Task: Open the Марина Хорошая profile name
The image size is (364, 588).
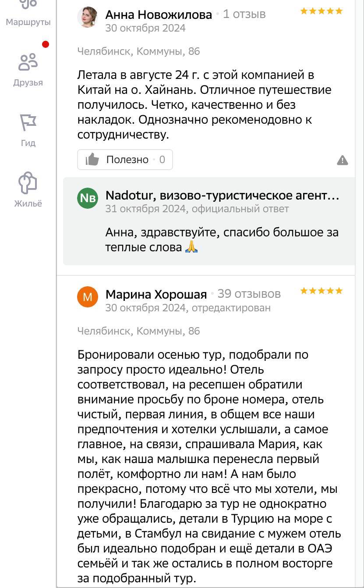Action: click(156, 294)
